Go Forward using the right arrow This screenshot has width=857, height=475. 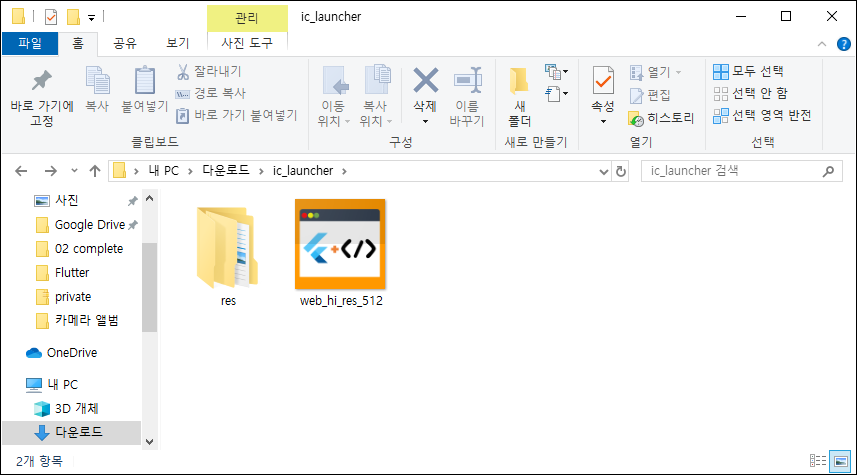[x=50, y=171]
